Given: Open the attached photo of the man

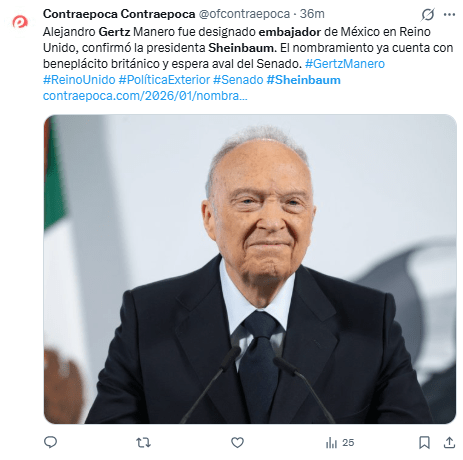Looking at the screenshot, I should (250, 269).
